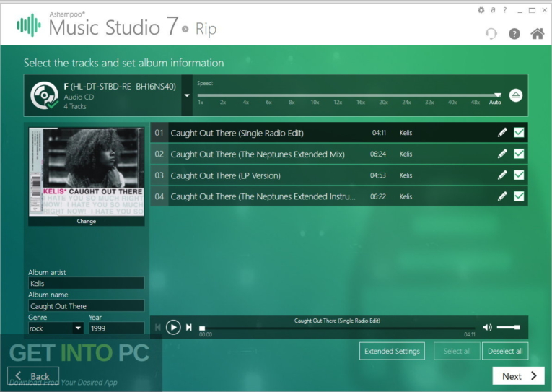Screen dimensions: 552x392
Task: Uncheck track 04 Neptunes Extended Instrumental
Action: coord(519,196)
